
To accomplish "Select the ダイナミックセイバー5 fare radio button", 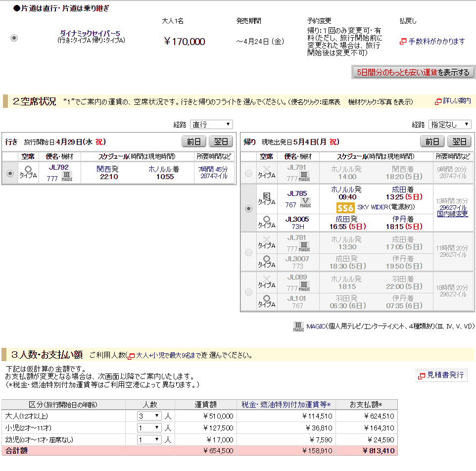I will pos(14,38).
